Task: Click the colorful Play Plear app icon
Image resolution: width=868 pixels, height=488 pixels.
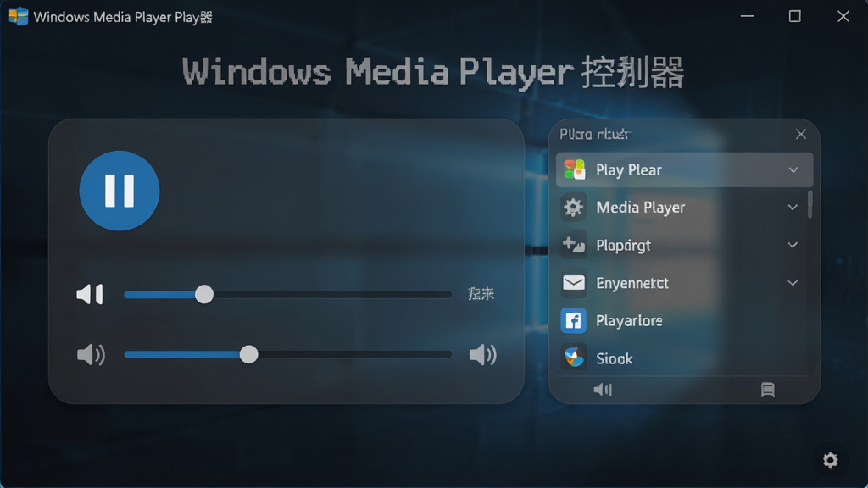Action: [574, 169]
